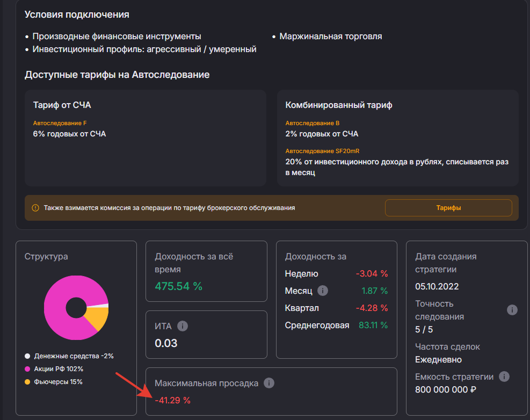Viewport: 530px width, 420px height.
Task: Click info icon next to Емкость стратегии
Action: [x=504, y=376]
